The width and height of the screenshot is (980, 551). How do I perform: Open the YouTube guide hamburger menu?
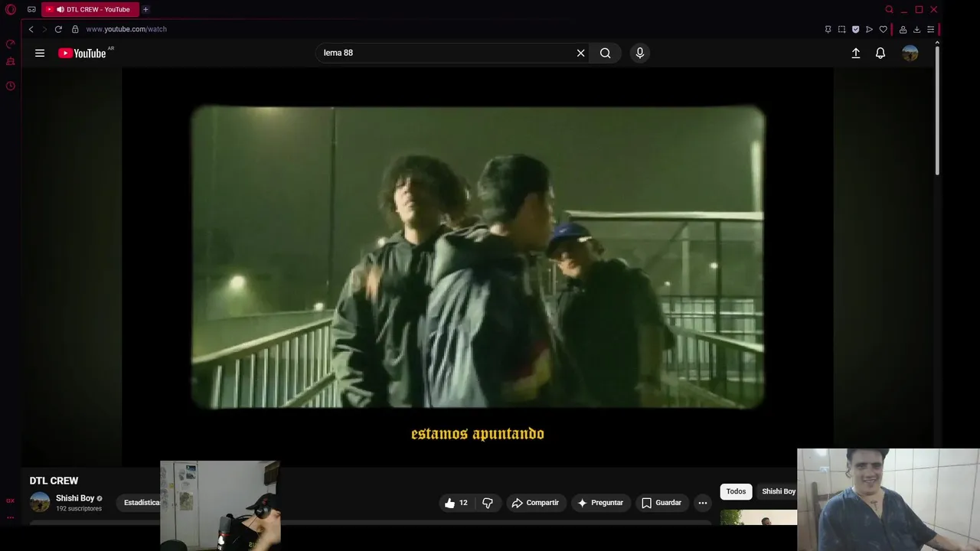pos(40,53)
